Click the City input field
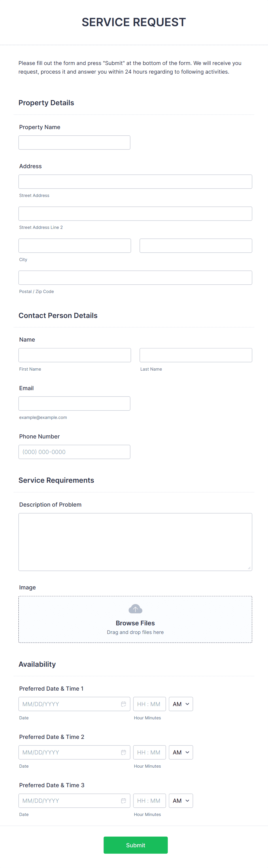Image resolution: width=268 pixels, height=868 pixels. pyautogui.click(x=75, y=245)
